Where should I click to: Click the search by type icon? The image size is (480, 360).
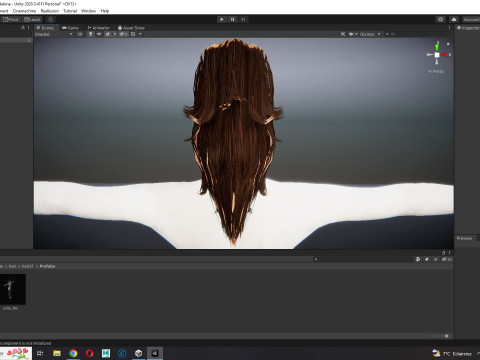coord(418,259)
